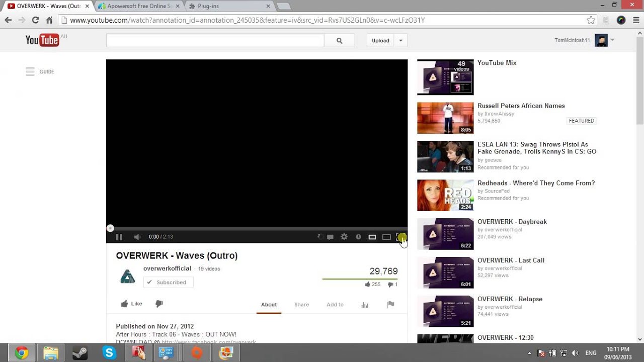Open Redheads - Where'd They Come From?
The width and height of the screenshot is (644, 362).
(536, 184)
